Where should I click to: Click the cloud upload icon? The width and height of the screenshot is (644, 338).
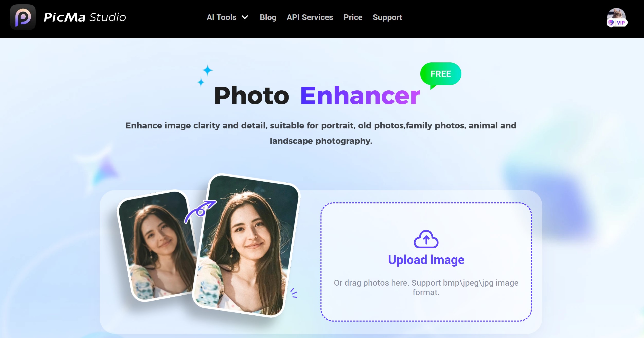pyautogui.click(x=426, y=239)
